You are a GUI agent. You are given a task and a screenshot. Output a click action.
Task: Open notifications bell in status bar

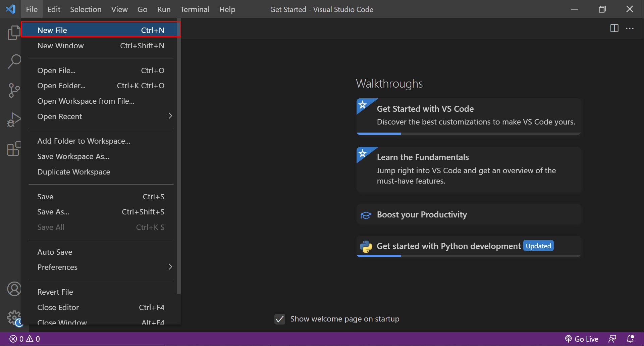point(630,339)
